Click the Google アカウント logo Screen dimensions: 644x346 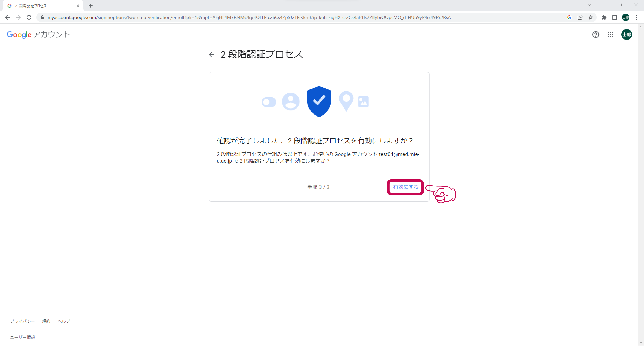pos(38,35)
